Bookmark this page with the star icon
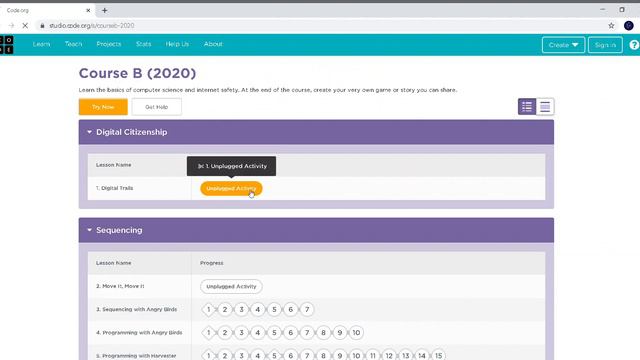This screenshot has height=360, width=640. (x=611, y=26)
